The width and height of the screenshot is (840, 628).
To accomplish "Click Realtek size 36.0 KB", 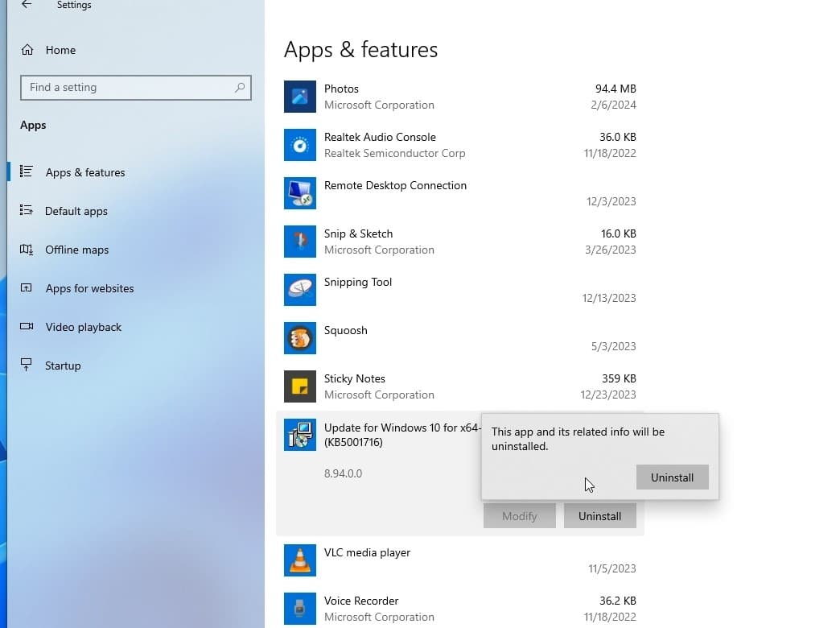I will (618, 137).
